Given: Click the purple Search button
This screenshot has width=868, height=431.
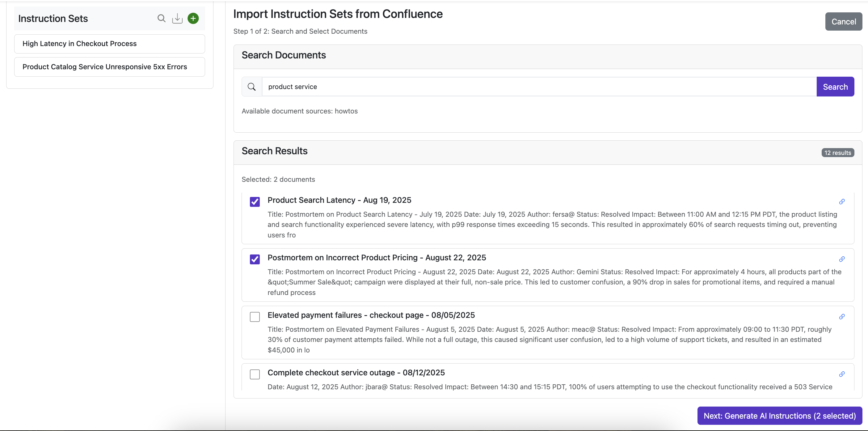Looking at the screenshot, I should pyautogui.click(x=835, y=87).
